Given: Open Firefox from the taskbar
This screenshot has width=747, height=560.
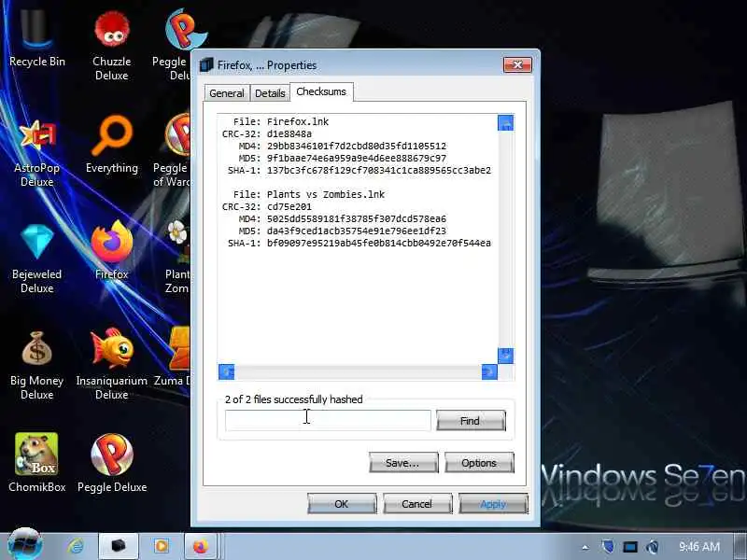Looking at the screenshot, I should point(201,546).
